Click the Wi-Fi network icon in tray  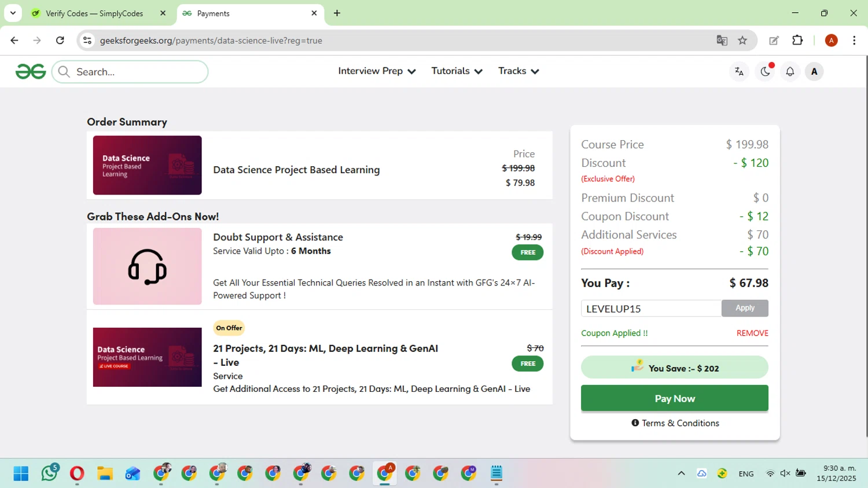point(770,474)
